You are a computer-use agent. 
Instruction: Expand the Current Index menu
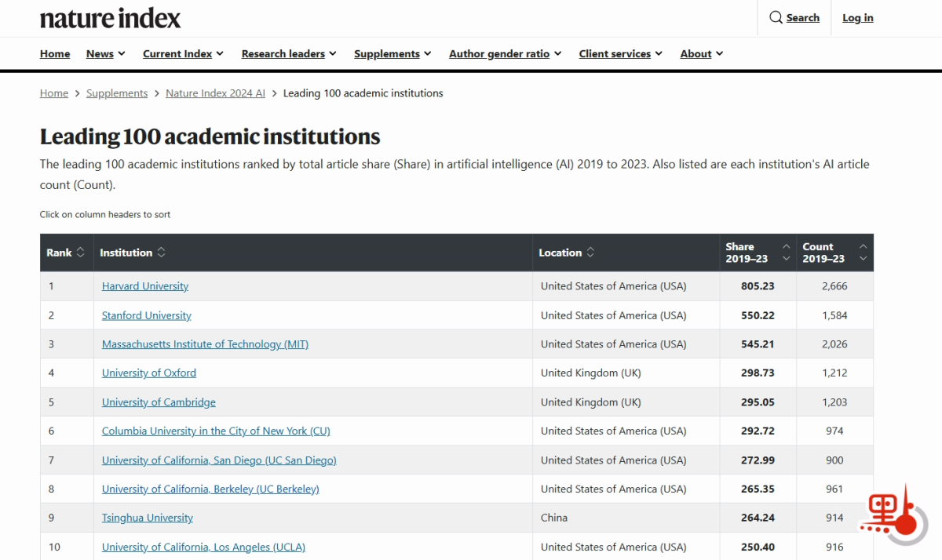183,54
